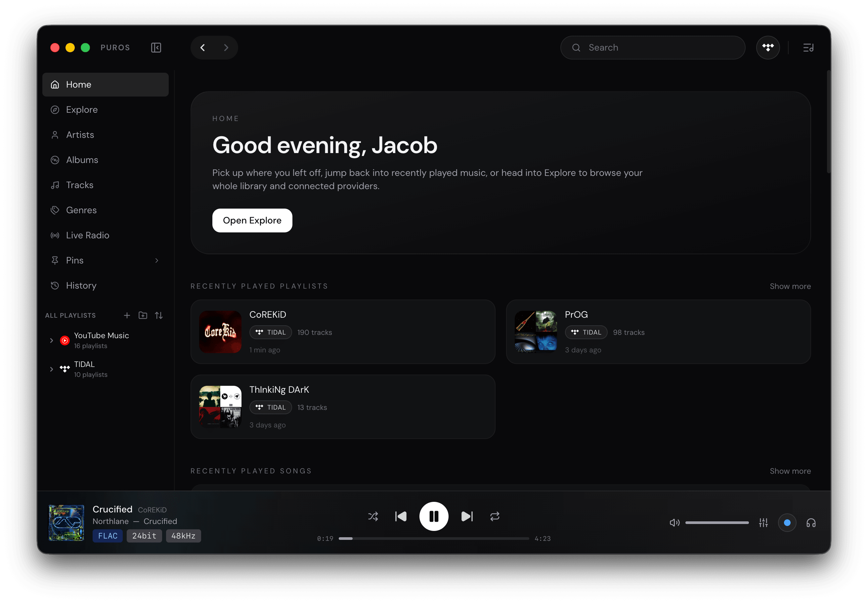Mute the volume speaker icon
The width and height of the screenshot is (868, 603).
pos(674,523)
